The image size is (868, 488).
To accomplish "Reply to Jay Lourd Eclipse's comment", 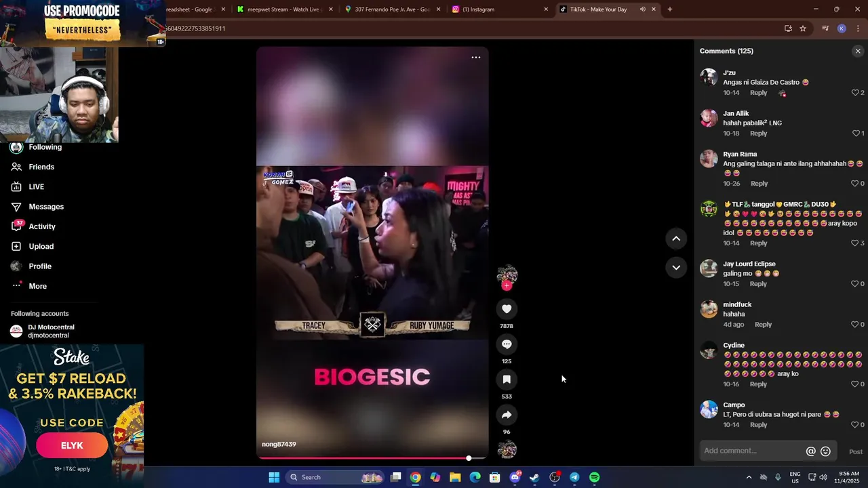I will point(759,284).
